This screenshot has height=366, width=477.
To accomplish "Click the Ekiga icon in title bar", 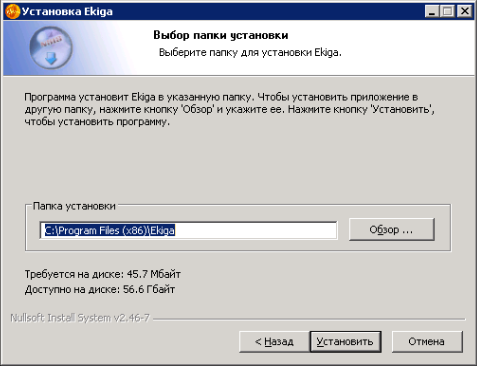I will coord(12,12).
